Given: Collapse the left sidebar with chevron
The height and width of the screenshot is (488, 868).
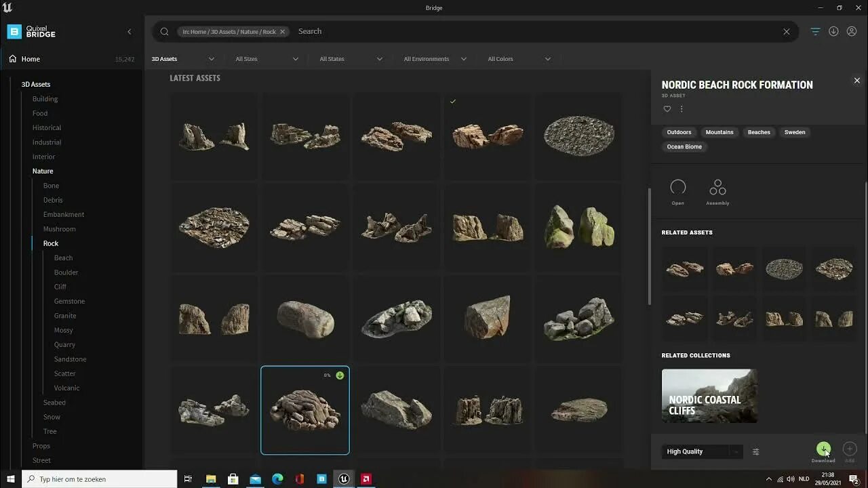Looking at the screenshot, I should tap(130, 31).
